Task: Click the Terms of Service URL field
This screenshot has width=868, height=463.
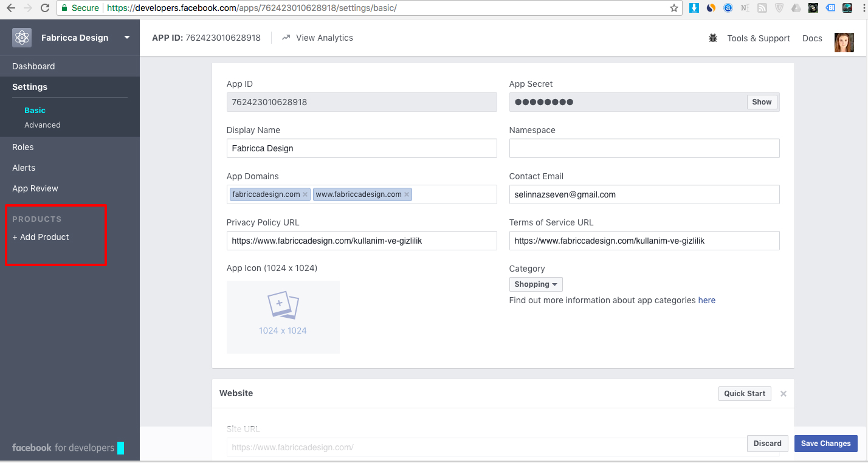Action: click(644, 241)
